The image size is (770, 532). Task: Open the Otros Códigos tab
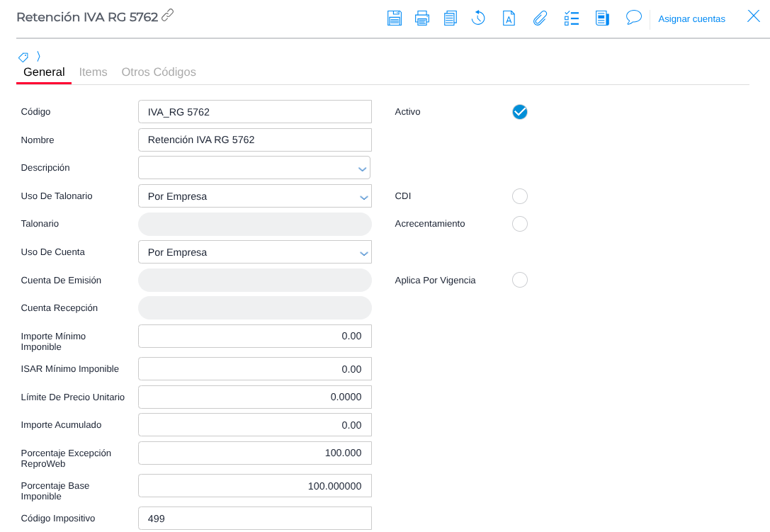pos(159,72)
